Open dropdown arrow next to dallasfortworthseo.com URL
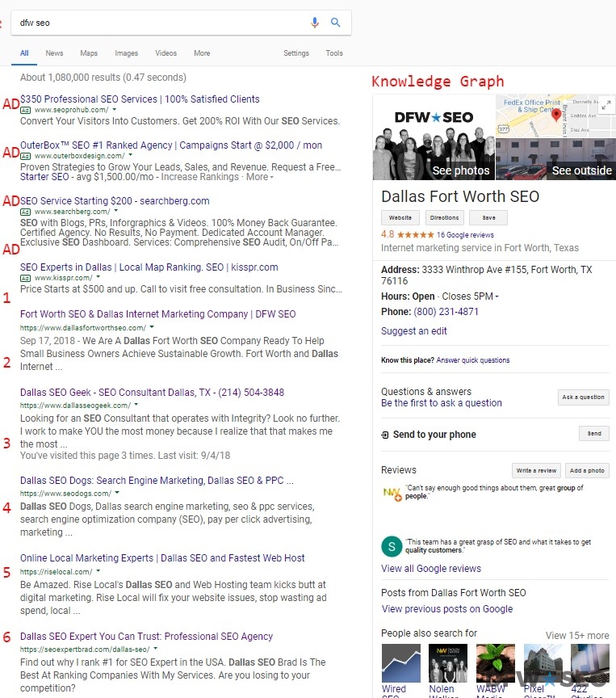This screenshot has width=616, height=698. coord(152,326)
